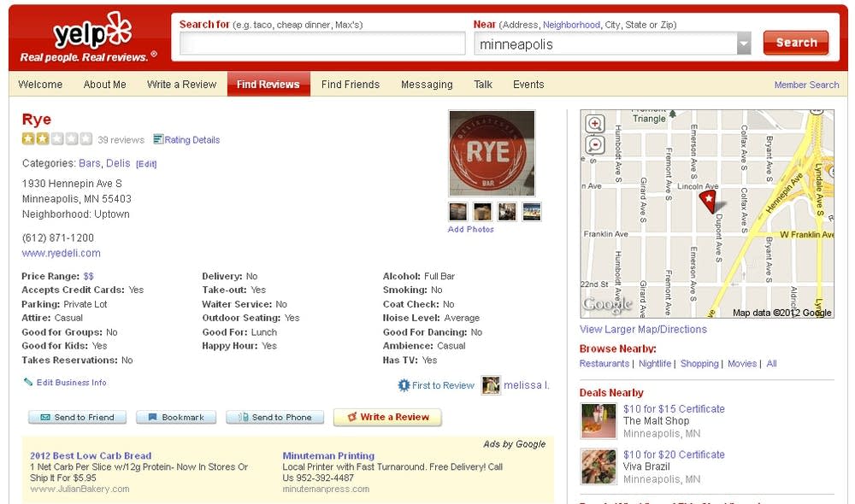
Task: Go to Write a Review tab
Action: coord(181,85)
